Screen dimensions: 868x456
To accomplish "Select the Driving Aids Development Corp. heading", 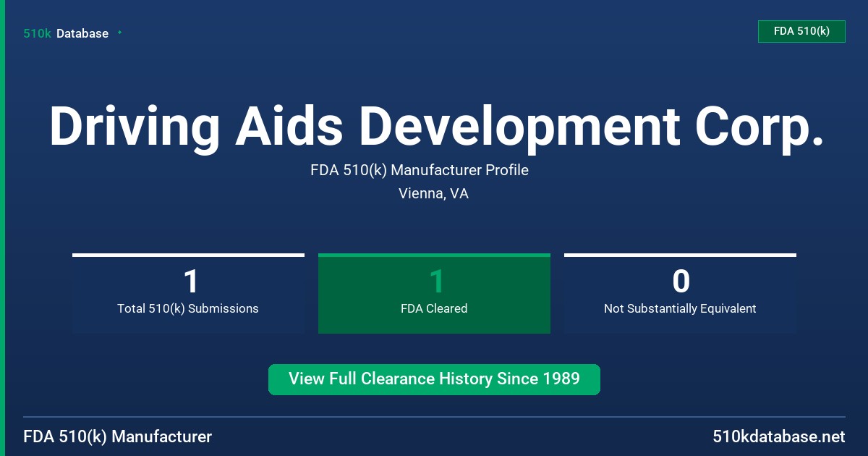I will click(x=437, y=126).
